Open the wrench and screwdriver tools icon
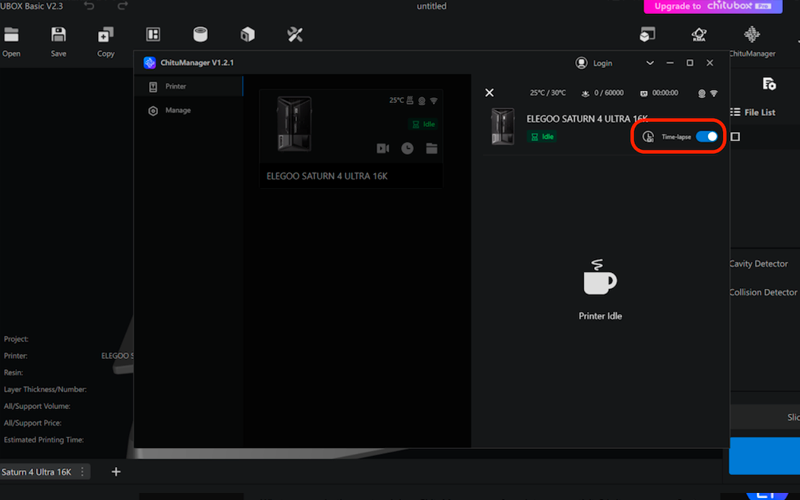The height and width of the screenshot is (500, 800). 295,35
